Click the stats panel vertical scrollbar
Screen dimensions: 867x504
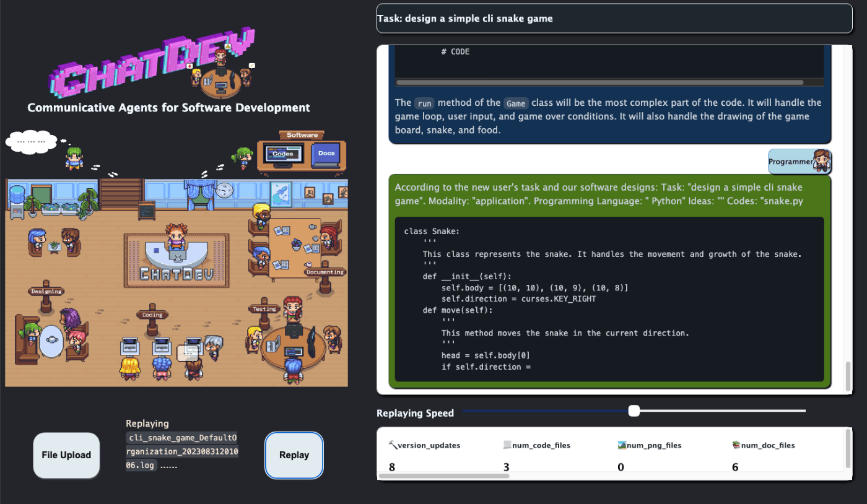[848, 449]
